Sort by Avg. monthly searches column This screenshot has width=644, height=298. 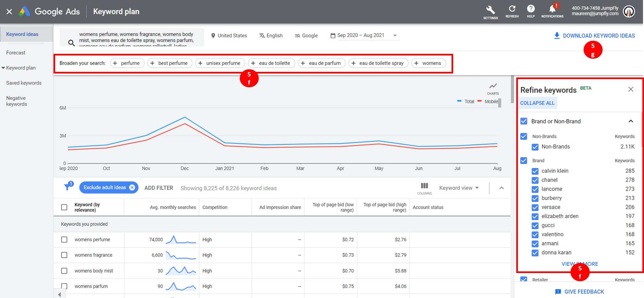coord(173,207)
